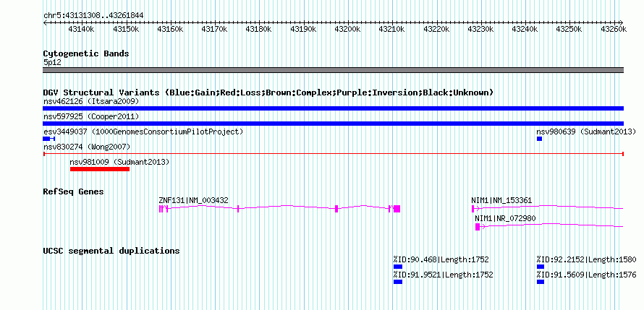Select segmental duplication bar %ID:91.9521 Length:1752
644x310 pixels.
pyautogui.click(x=397, y=282)
